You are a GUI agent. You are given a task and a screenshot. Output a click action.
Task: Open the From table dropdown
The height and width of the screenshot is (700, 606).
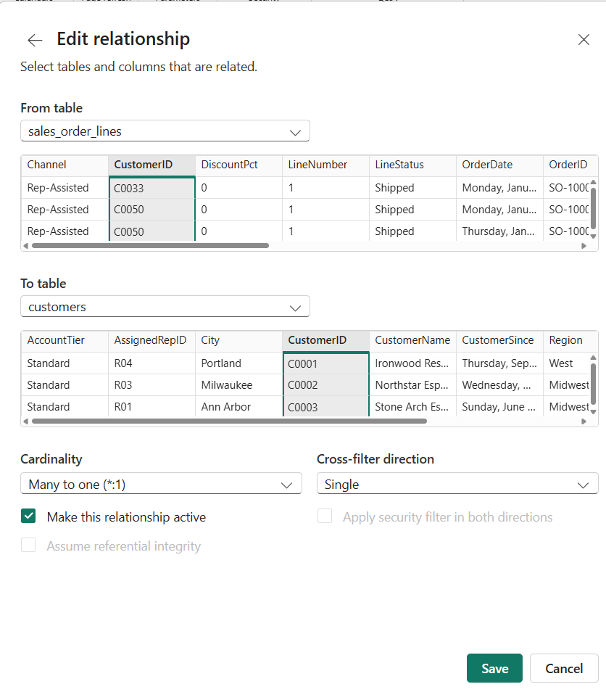pos(165,131)
